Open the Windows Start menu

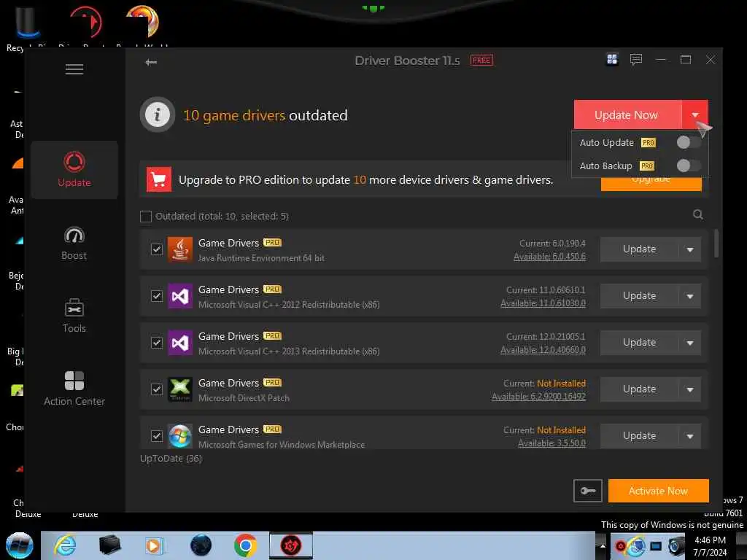(x=20, y=545)
